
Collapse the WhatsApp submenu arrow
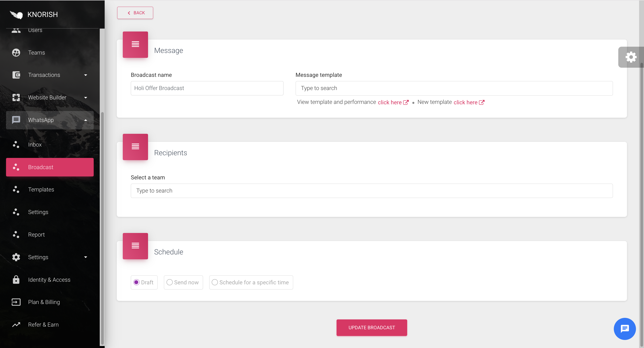(85, 120)
